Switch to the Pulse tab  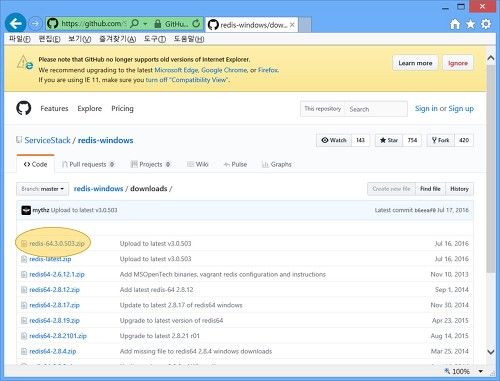[235, 164]
